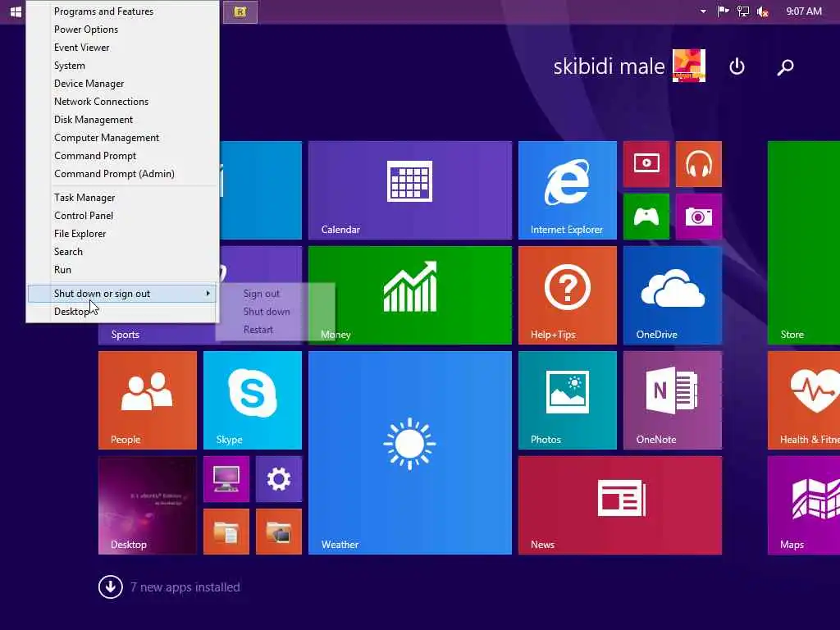Open the PC settings gear tile

[279, 479]
